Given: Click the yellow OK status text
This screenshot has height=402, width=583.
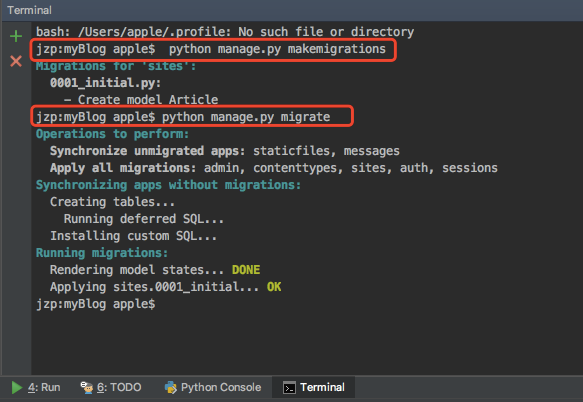Looking at the screenshot, I should pos(274,287).
